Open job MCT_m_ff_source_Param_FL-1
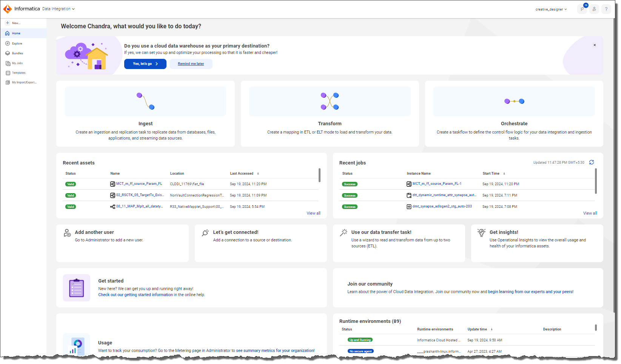Screen dimensions: 621x364 [437, 184]
